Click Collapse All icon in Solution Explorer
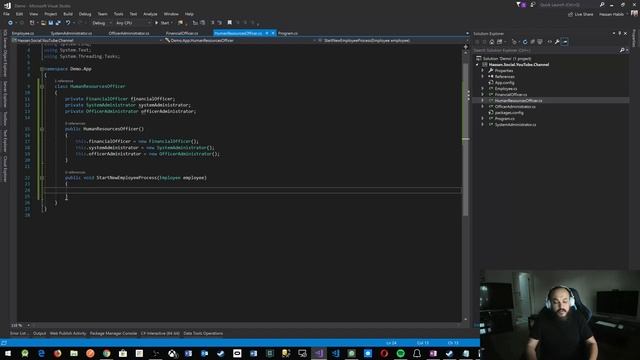640x360 pixels. coord(533,42)
